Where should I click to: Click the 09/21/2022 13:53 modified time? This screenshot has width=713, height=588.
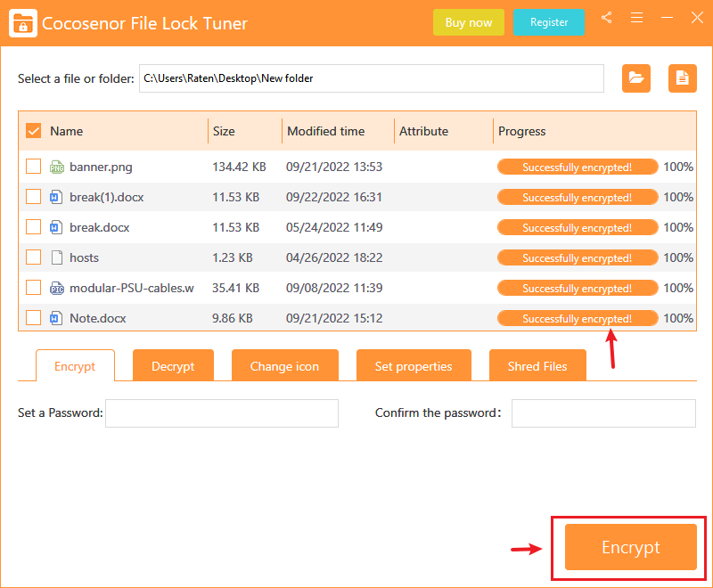point(334,167)
